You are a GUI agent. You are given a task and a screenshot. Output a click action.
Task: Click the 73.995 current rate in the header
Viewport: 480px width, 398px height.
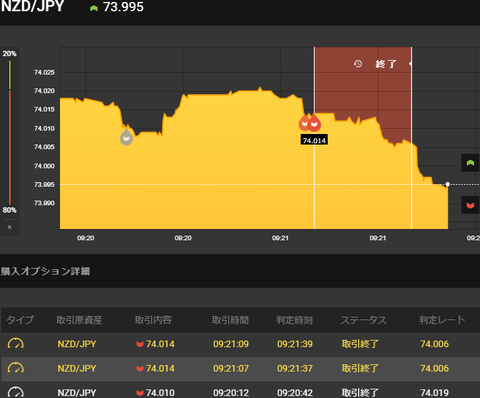[x=123, y=7]
